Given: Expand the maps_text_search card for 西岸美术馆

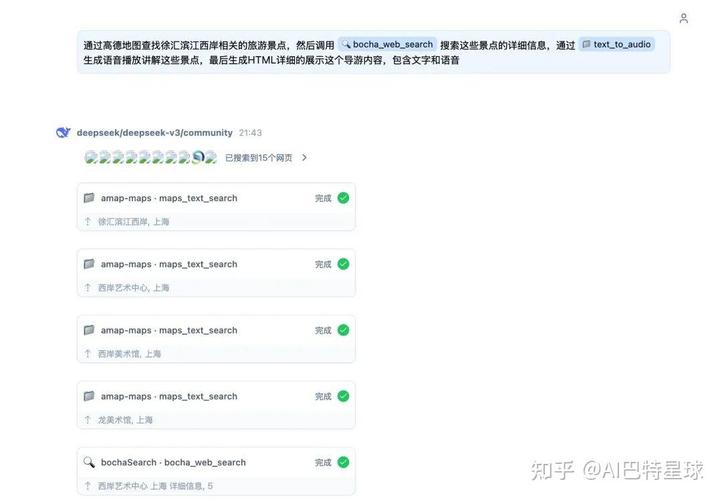Looking at the screenshot, I should tap(216, 339).
